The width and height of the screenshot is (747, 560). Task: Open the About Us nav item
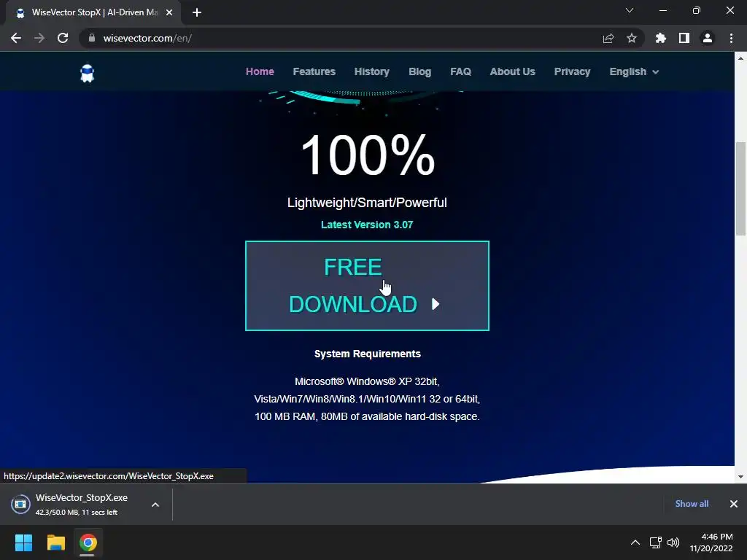[x=513, y=71]
